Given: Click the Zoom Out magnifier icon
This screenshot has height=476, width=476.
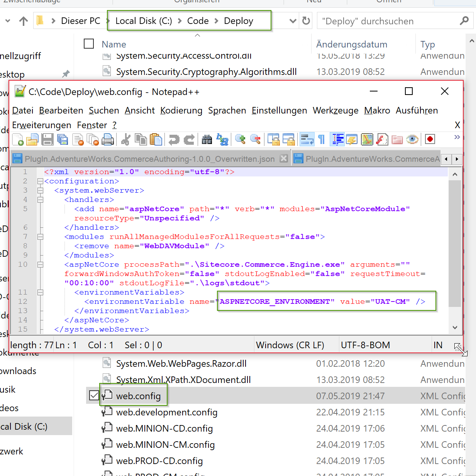Looking at the screenshot, I should (255, 139).
